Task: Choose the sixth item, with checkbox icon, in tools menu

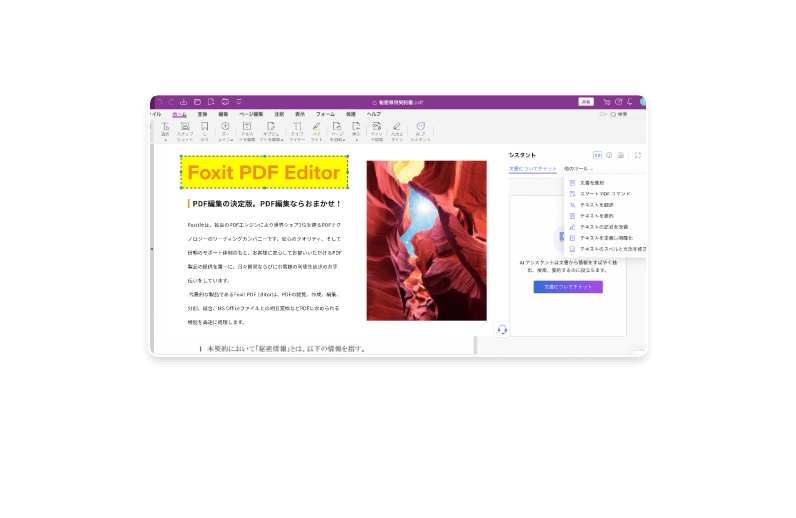Action: 605,238
